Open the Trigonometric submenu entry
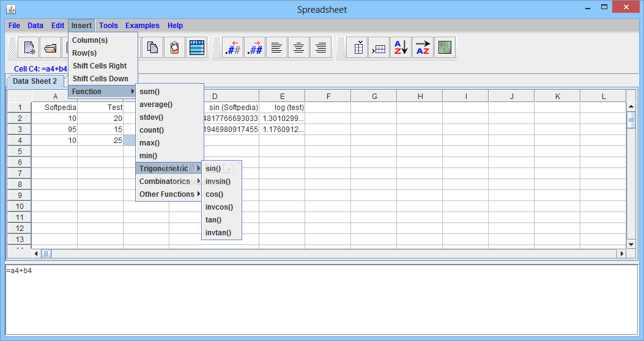The image size is (644, 341). point(168,169)
